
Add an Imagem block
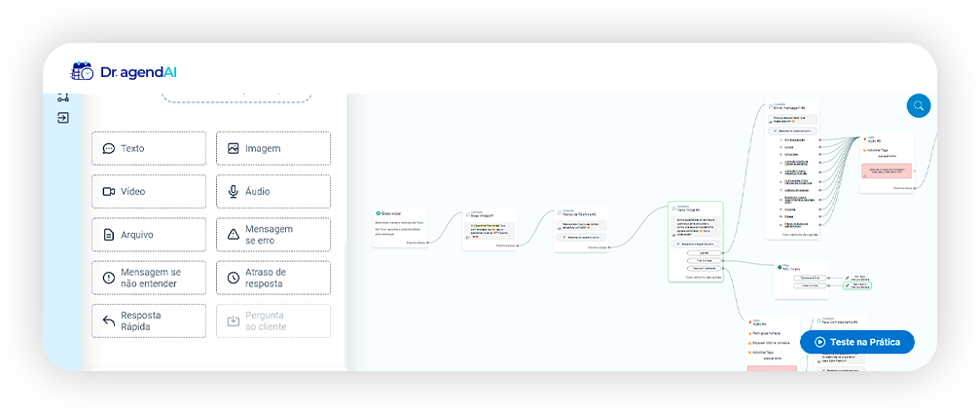(x=272, y=148)
